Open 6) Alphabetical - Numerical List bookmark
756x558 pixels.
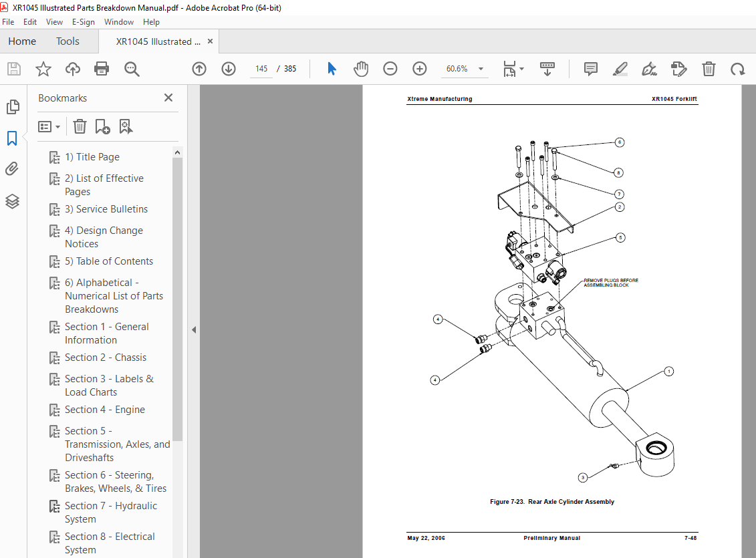(114, 296)
